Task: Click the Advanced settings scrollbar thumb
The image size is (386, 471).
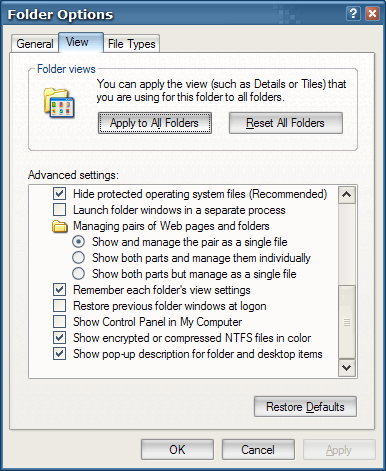Action: (347, 322)
